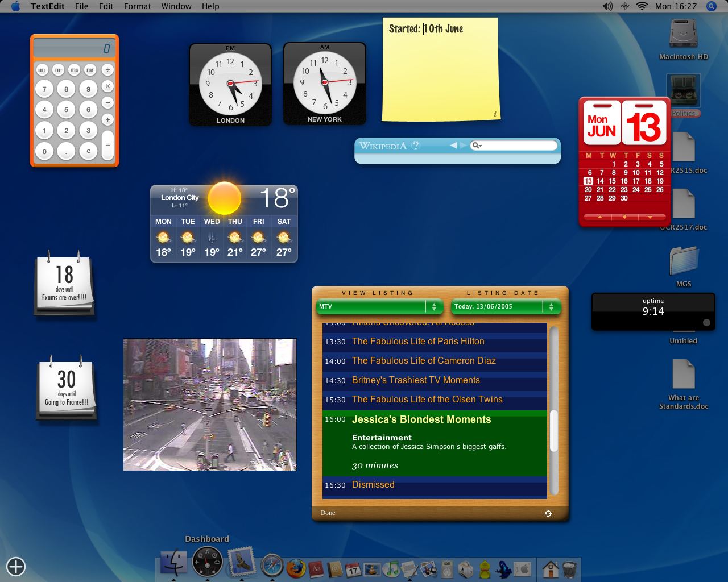
Task: Click the plus button to add widgets
Action: point(16,566)
